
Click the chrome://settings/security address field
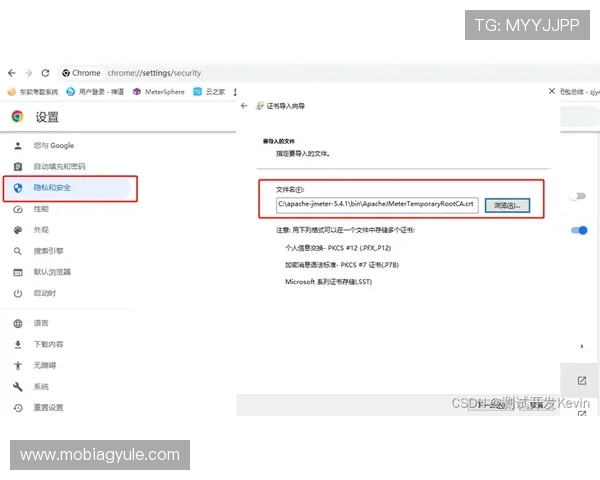coord(154,73)
